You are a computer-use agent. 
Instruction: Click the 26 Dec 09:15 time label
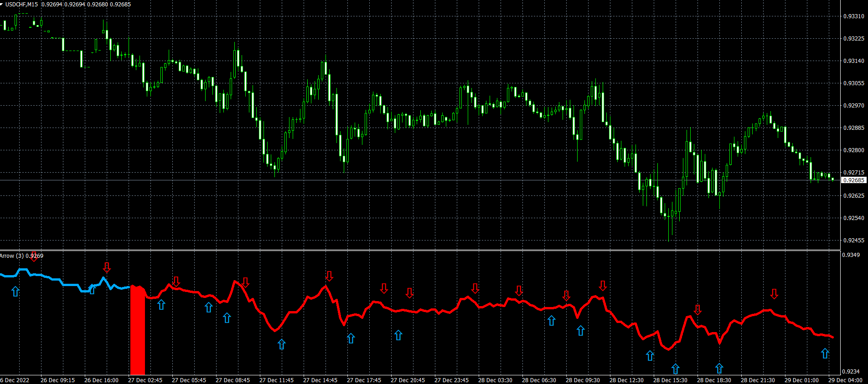coord(58,380)
